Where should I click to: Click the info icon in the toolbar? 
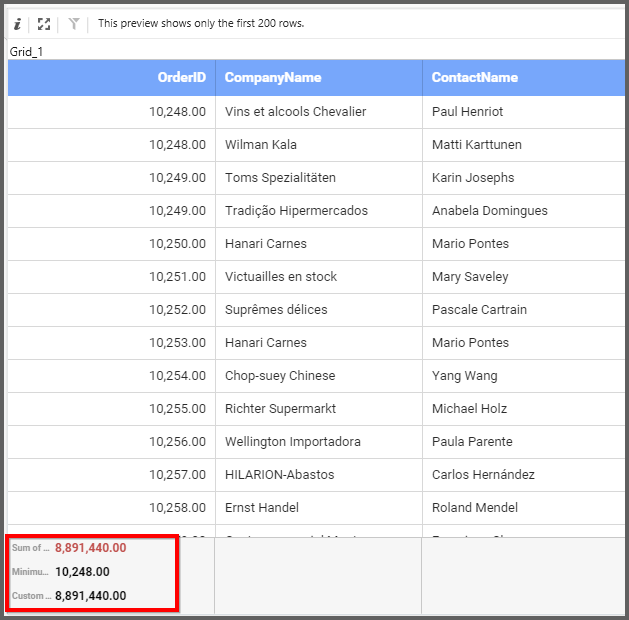coord(17,23)
